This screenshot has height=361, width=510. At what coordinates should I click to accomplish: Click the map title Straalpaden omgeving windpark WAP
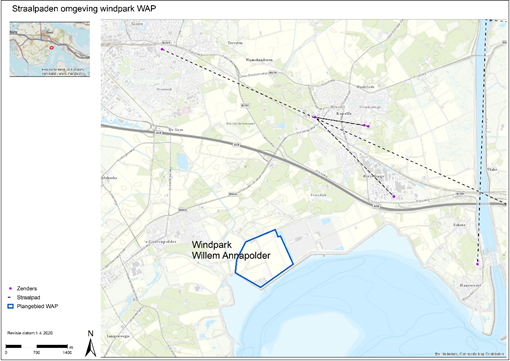[x=84, y=9]
